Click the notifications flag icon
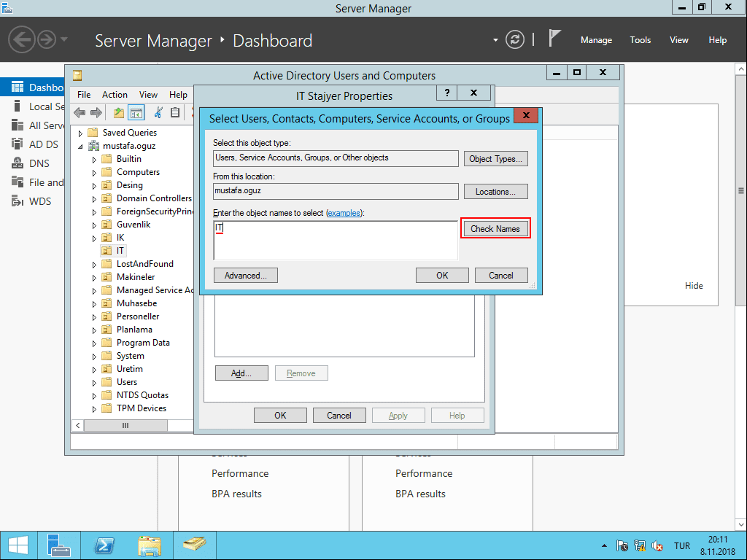Viewport: 747px width, 560px height. point(554,39)
